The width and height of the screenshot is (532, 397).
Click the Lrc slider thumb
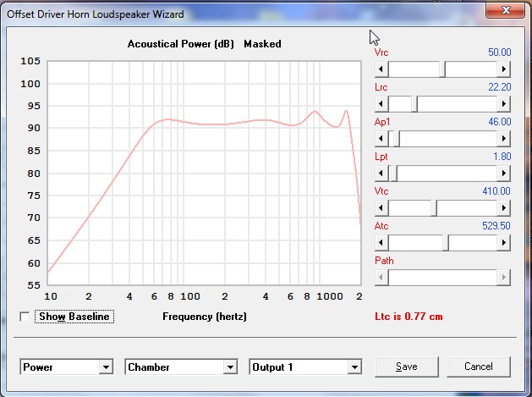[x=414, y=104]
